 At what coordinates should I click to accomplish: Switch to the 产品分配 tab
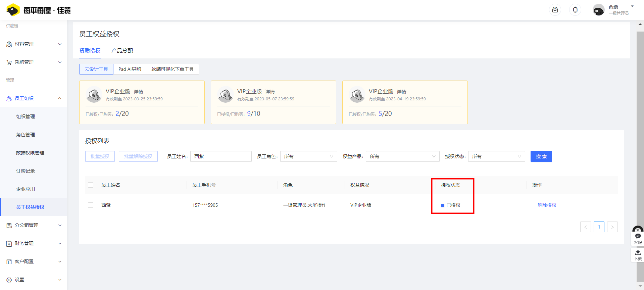[x=122, y=51]
